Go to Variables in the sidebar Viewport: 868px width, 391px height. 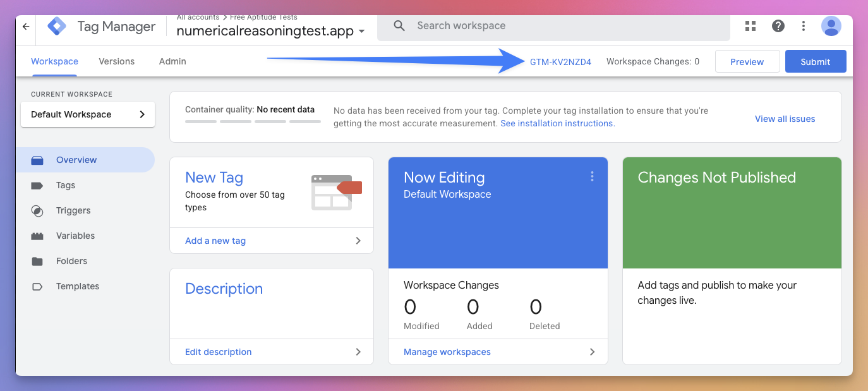coord(75,236)
